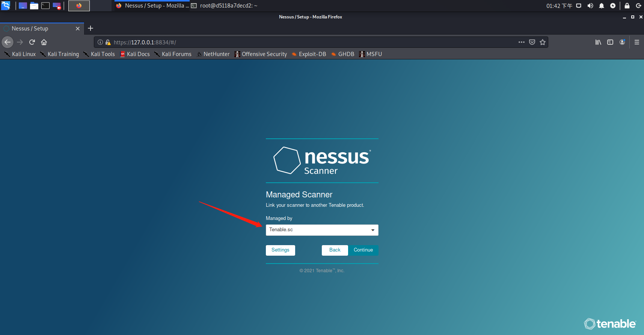The width and height of the screenshot is (644, 335).
Task: Switch to the root terminal taskbar window
Action: pyautogui.click(x=225, y=6)
